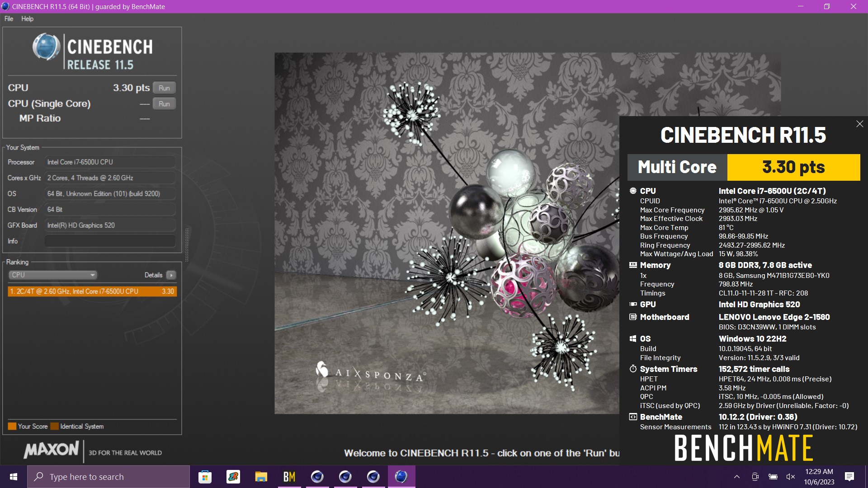This screenshot has width=868, height=488.
Task: Click the Max Core Temp 81 °C value
Action: pyautogui.click(x=726, y=228)
